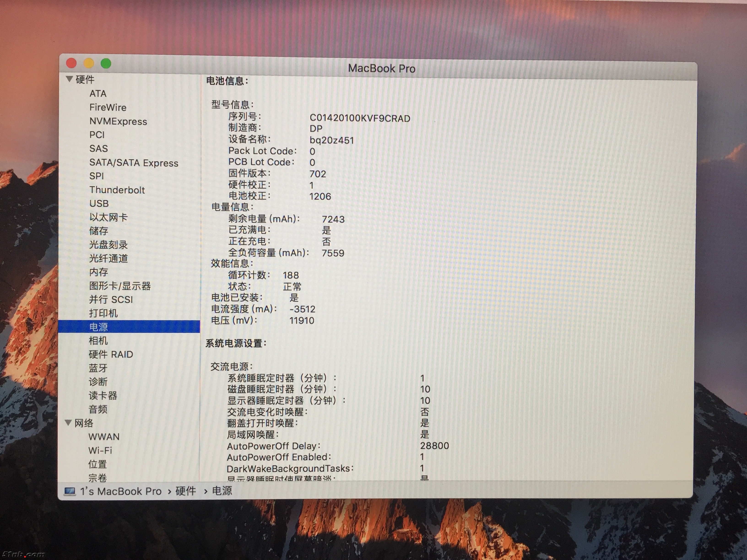Collapse the 硬件 hardware tree section
This screenshot has width=747, height=560.
pos(70,79)
